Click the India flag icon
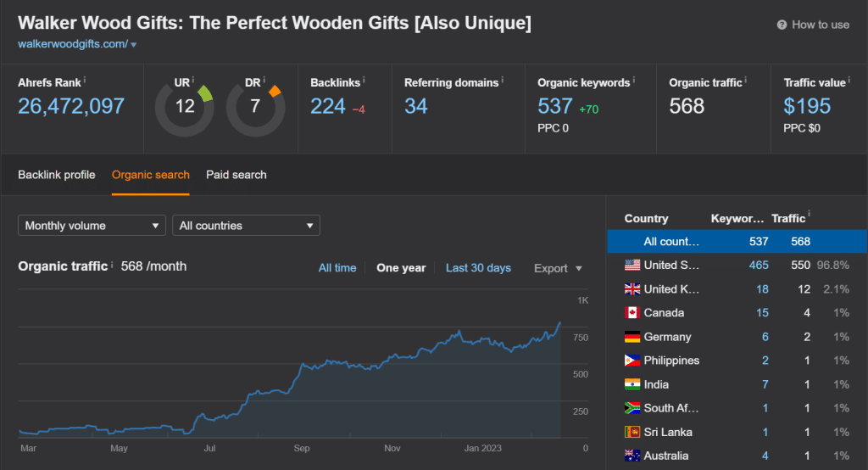 pos(632,384)
